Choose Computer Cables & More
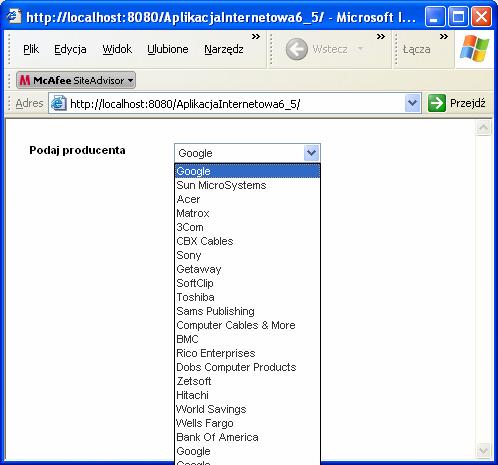 [247, 325]
